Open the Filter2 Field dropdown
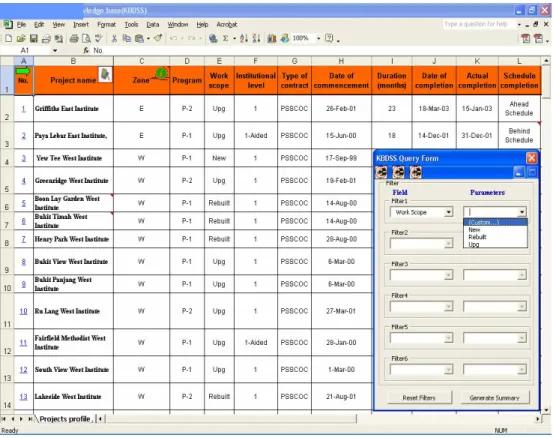Screen dimensions: 553x438 coord(448,243)
